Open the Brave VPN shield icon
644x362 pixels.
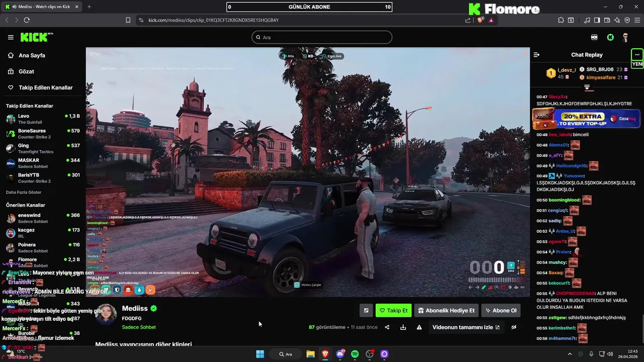pos(627,20)
